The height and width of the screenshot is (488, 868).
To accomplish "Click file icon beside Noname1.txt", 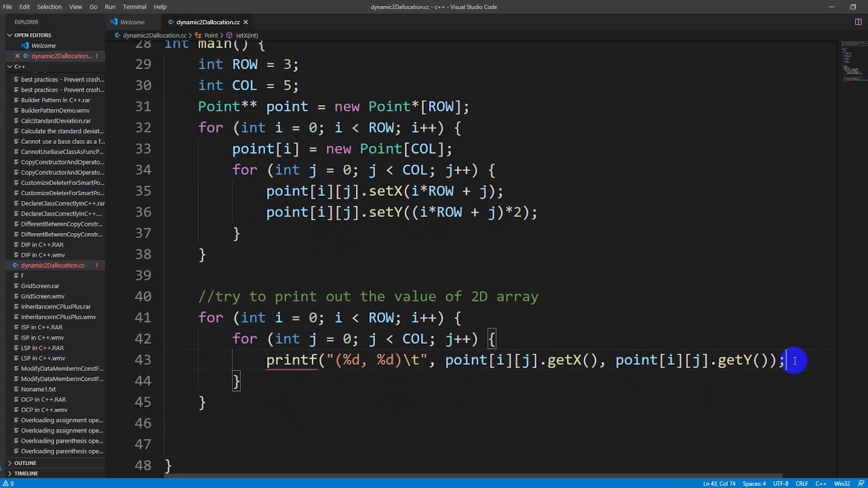I will tap(17, 389).
